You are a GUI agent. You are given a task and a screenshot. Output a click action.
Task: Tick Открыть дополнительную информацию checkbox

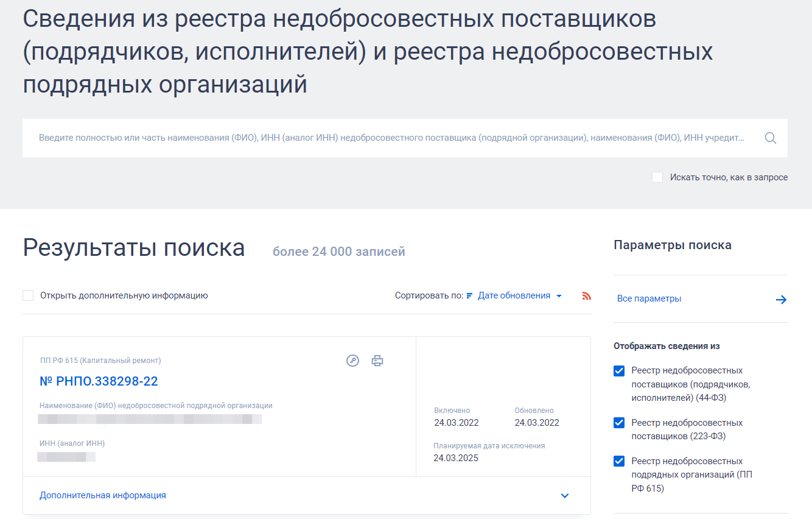click(x=28, y=295)
